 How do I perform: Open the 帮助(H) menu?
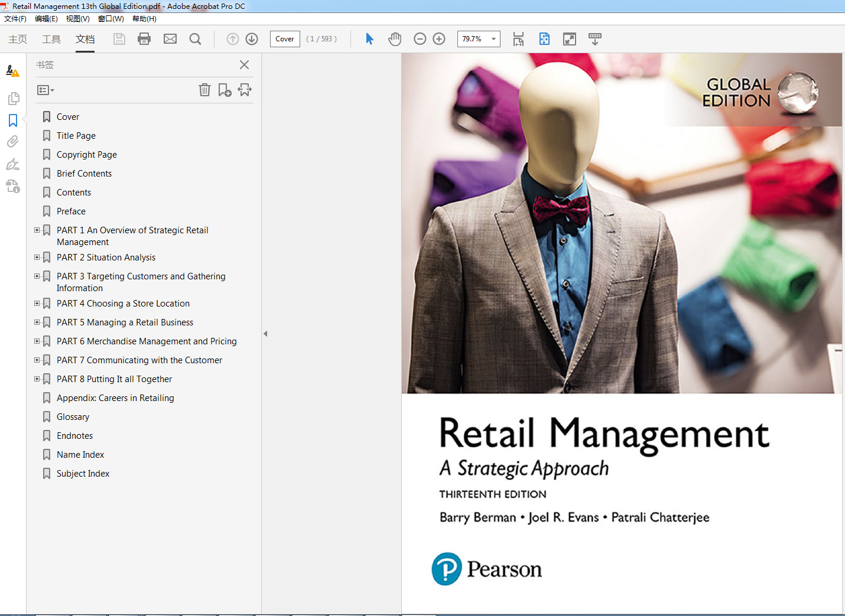[x=144, y=19]
